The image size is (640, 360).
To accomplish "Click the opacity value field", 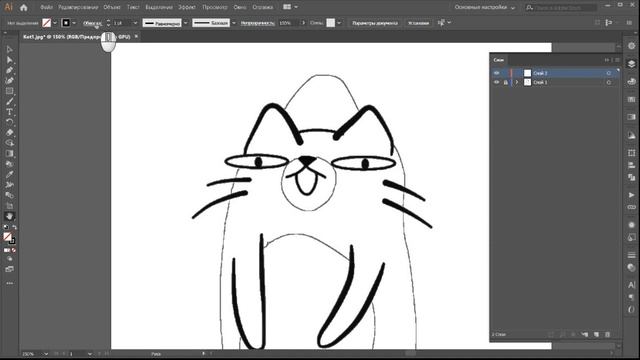I will point(288,23).
